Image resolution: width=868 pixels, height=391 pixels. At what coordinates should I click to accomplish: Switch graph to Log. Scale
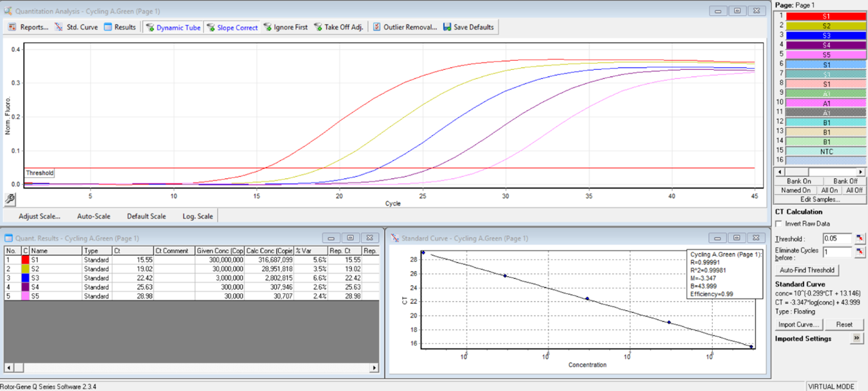pyautogui.click(x=198, y=216)
